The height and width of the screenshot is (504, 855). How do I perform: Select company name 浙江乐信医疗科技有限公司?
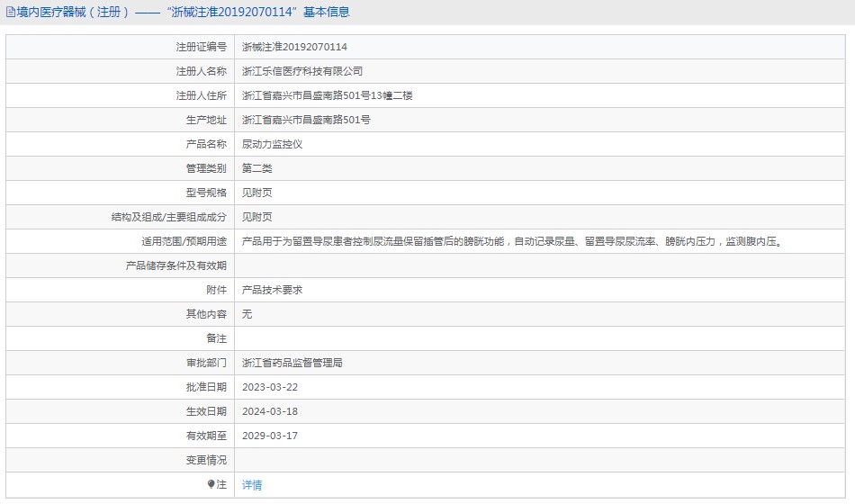pyautogui.click(x=302, y=71)
